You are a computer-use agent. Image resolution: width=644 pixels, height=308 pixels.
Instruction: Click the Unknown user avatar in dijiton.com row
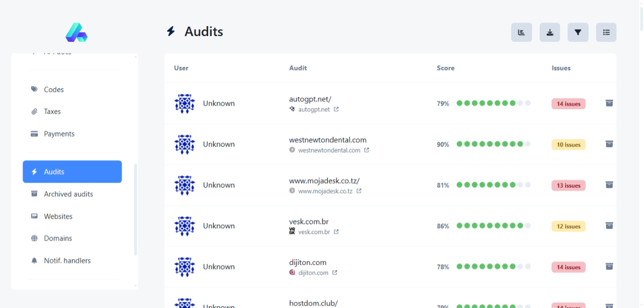185,267
